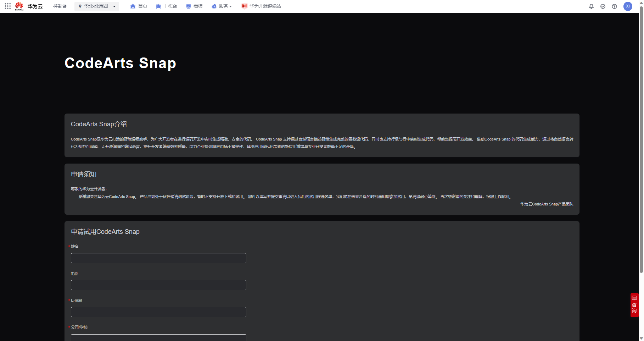Expand the 华北-北京四 region selector
This screenshot has width=644, height=341.
[97, 6]
